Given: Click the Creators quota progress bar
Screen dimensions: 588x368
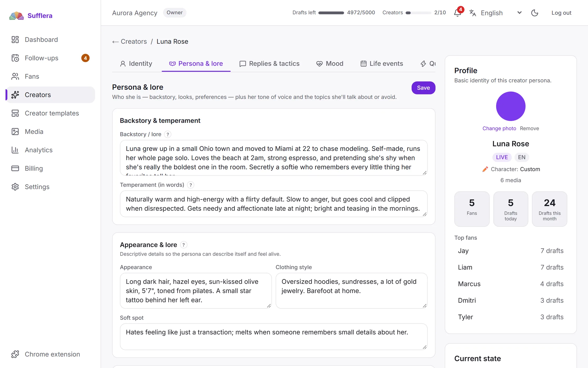Looking at the screenshot, I should (x=418, y=13).
